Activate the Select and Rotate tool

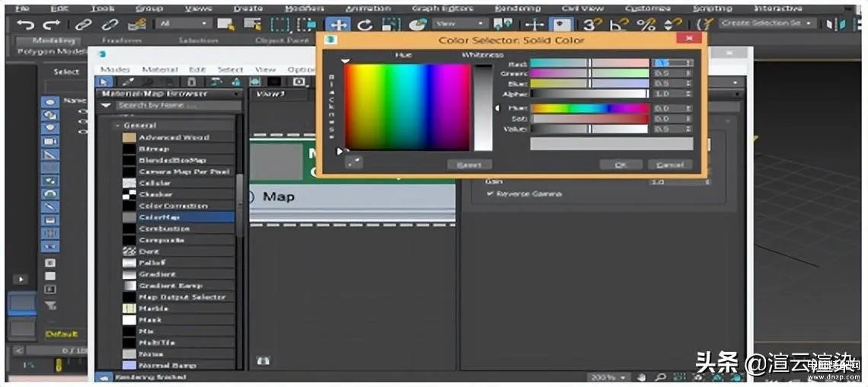coord(364,25)
